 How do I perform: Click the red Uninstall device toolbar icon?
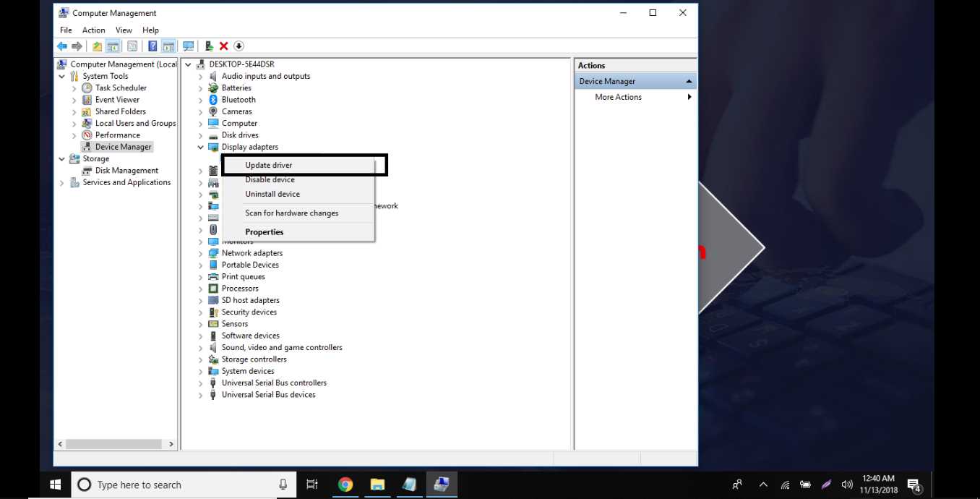point(223,46)
